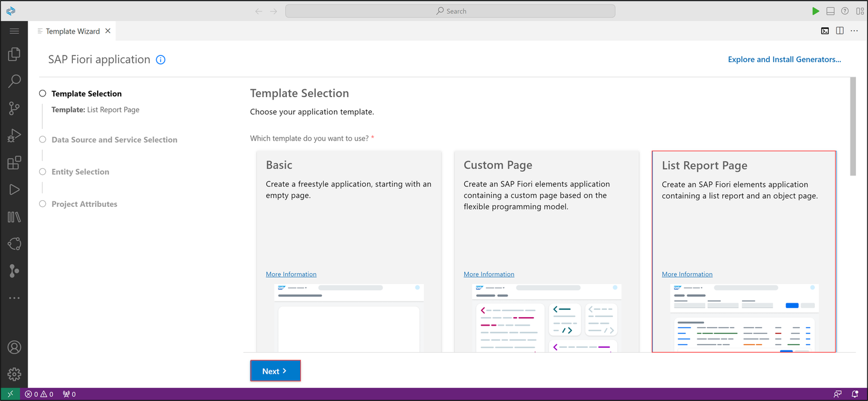This screenshot has width=868, height=401.
Task: Open More Information link under Basic
Action: [x=291, y=274]
